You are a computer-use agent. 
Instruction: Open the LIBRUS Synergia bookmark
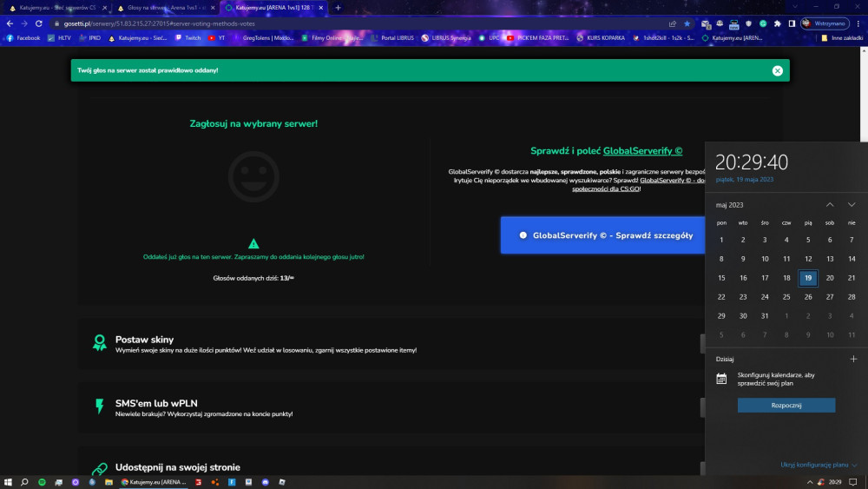pyautogui.click(x=446, y=38)
